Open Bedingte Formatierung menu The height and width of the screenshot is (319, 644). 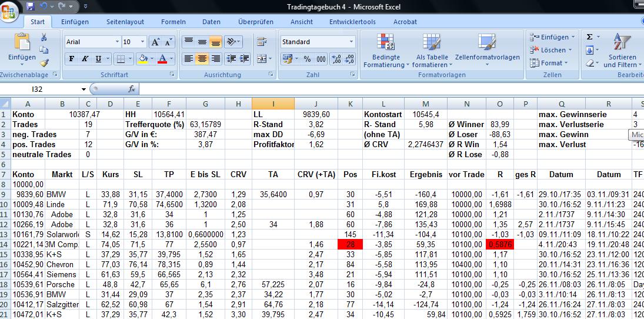386,51
